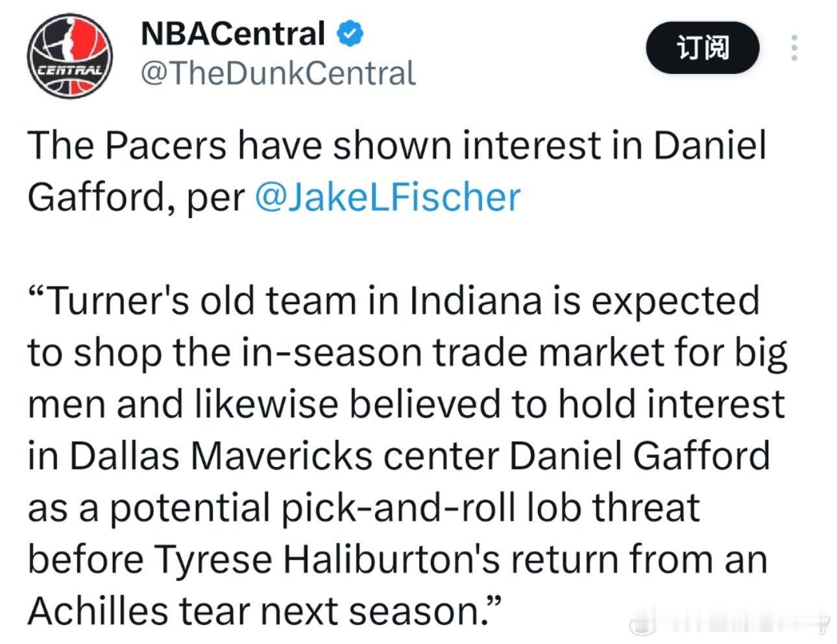Click the word Pacers in the tweet

point(165,145)
